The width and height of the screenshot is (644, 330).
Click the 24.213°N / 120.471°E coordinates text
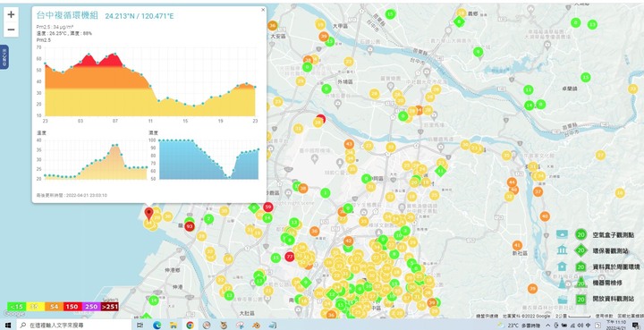coord(140,16)
